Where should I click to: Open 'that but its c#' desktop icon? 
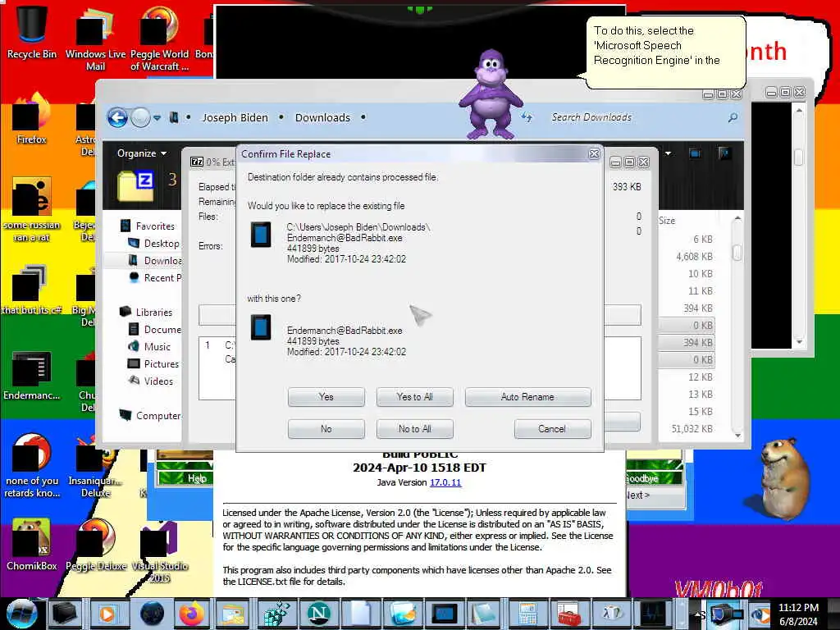(32, 289)
